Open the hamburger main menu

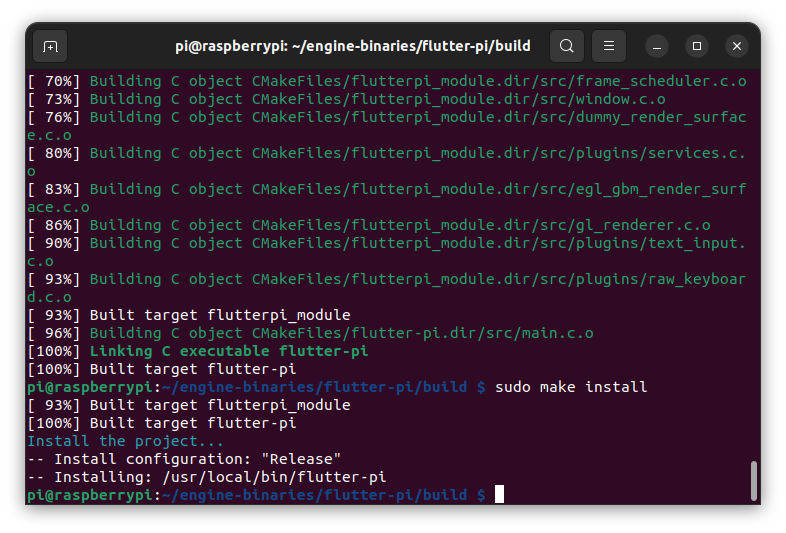point(609,46)
